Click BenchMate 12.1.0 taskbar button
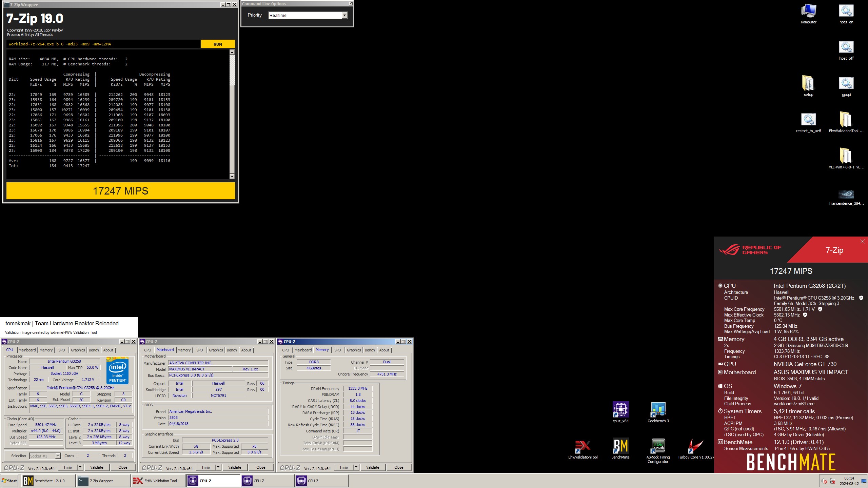 [48, 481]
